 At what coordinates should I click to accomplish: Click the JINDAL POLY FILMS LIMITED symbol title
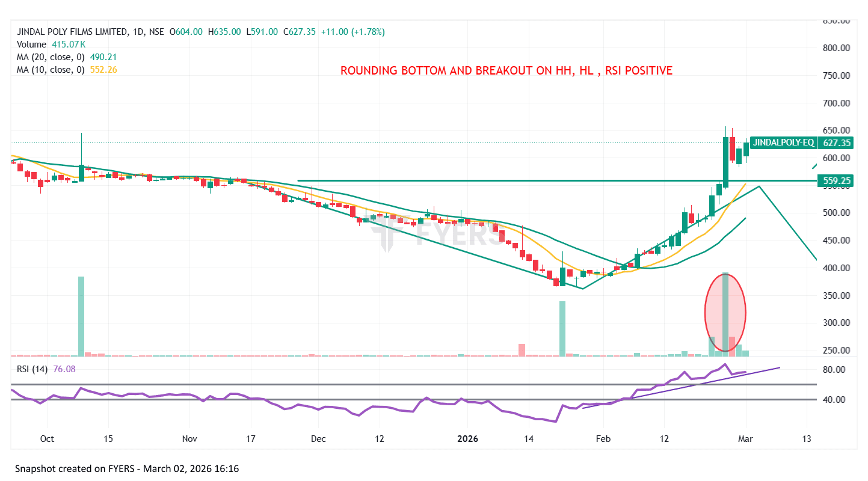(72, 32)
